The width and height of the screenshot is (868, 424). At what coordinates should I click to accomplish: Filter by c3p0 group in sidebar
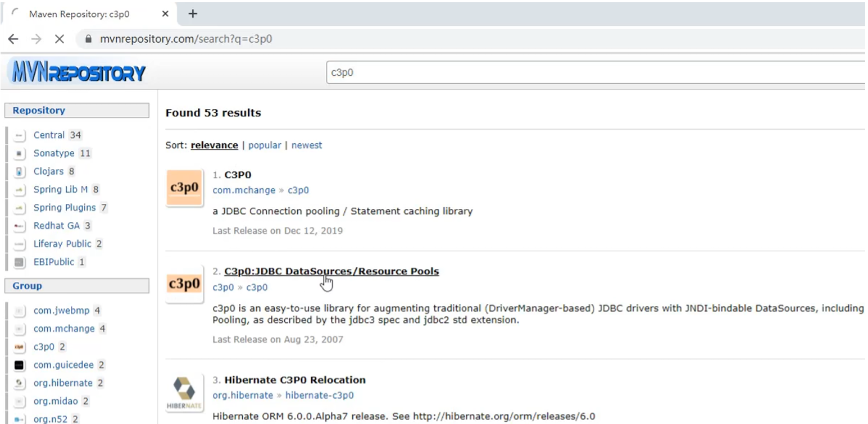(x=44, y=347)
